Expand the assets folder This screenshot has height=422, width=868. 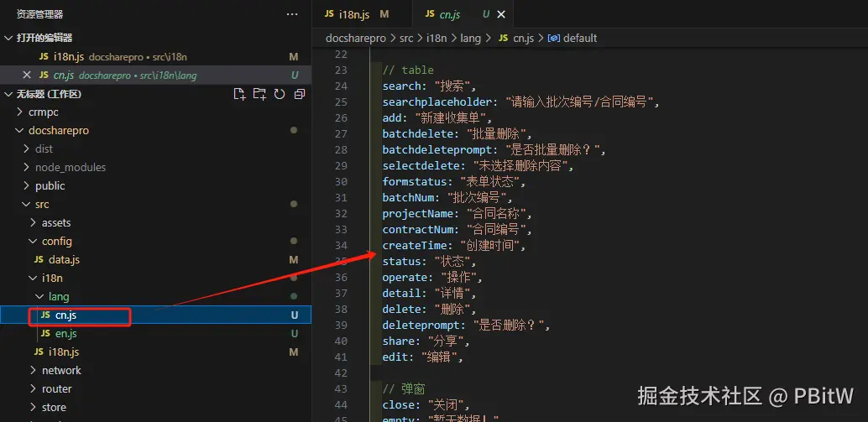pyautogui.click(x=34, y=223)
